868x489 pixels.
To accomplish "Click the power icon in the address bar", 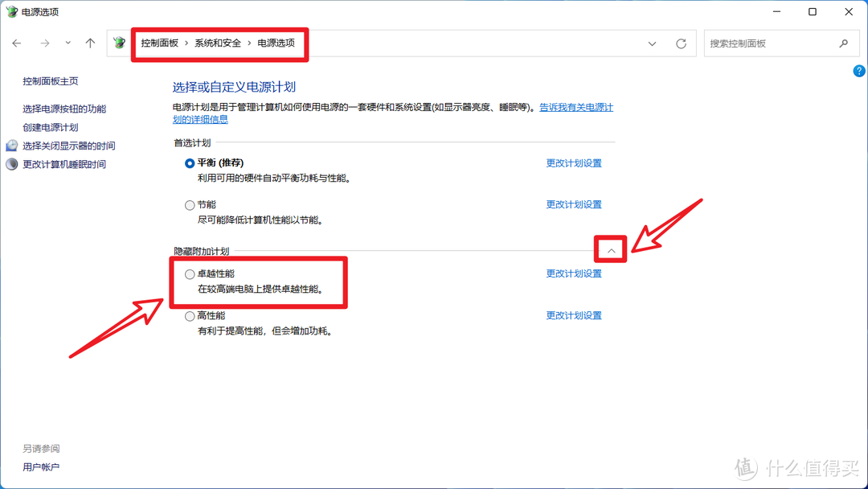I will (119, 43).
